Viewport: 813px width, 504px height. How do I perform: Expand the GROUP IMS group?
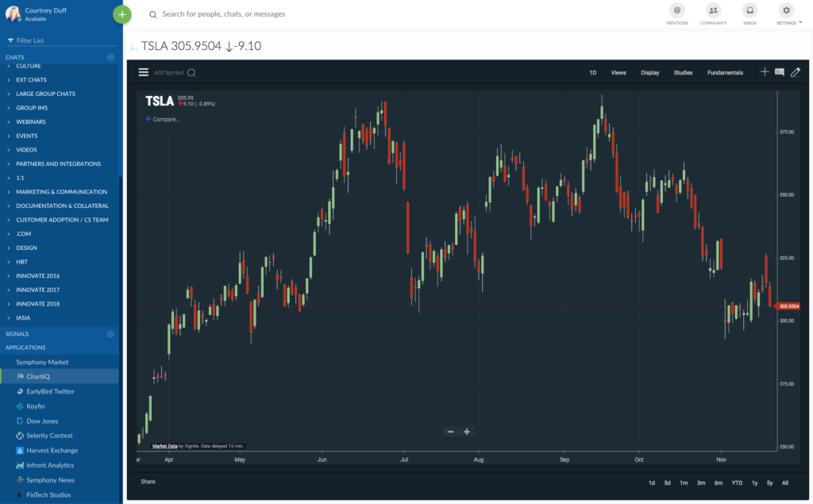(8, 108)
